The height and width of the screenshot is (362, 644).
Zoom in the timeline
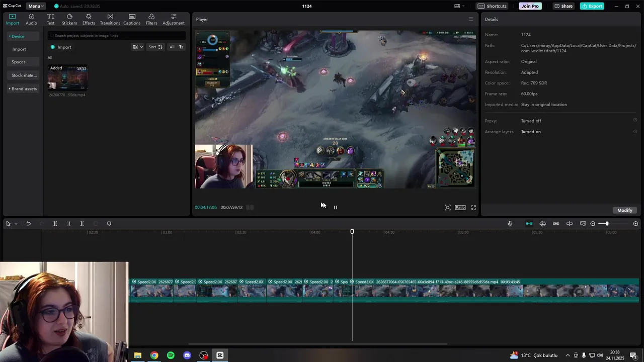[635, 224]
